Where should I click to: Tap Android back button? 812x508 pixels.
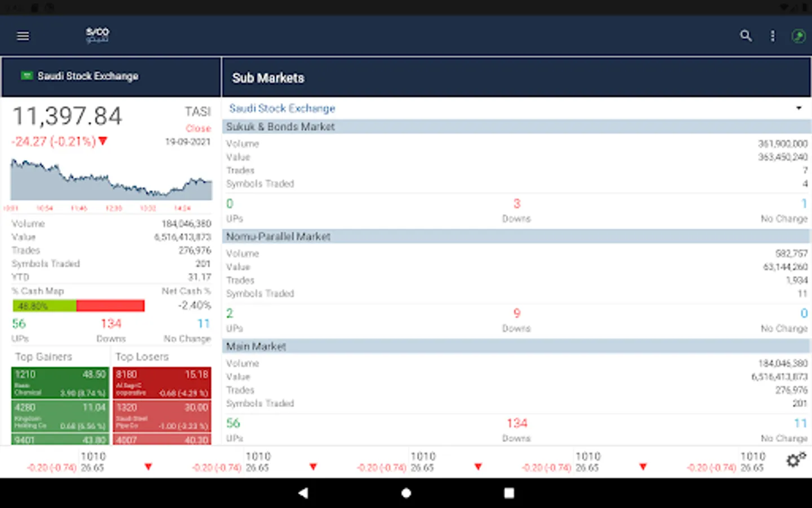coord(303,493)
